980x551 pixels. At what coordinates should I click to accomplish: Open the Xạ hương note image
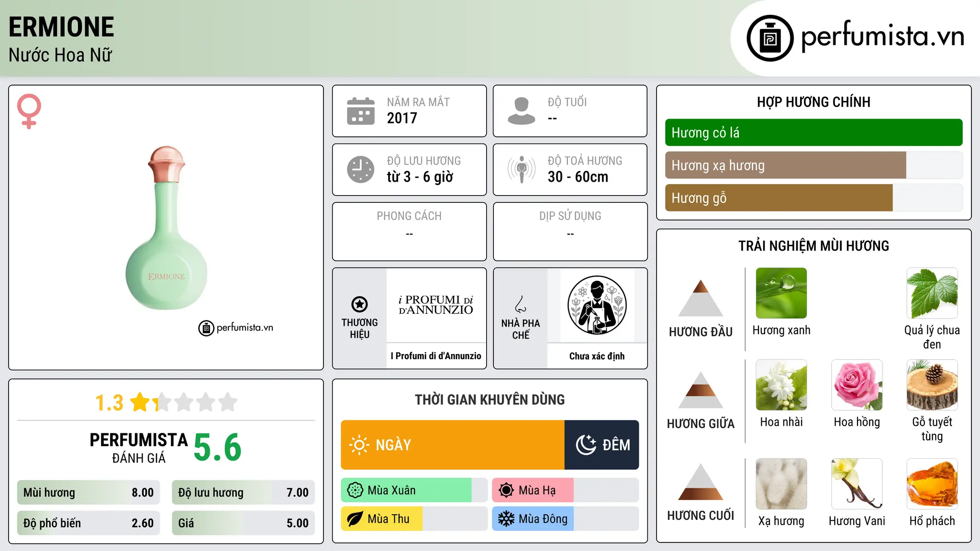781,484
